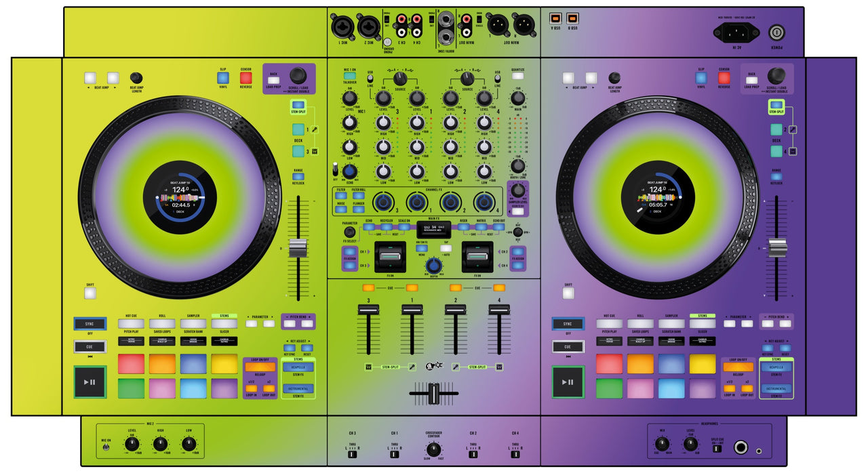Tap the left deck ACAPELLA stem button
The image size is (868, 473).
(x=298, y=367)
